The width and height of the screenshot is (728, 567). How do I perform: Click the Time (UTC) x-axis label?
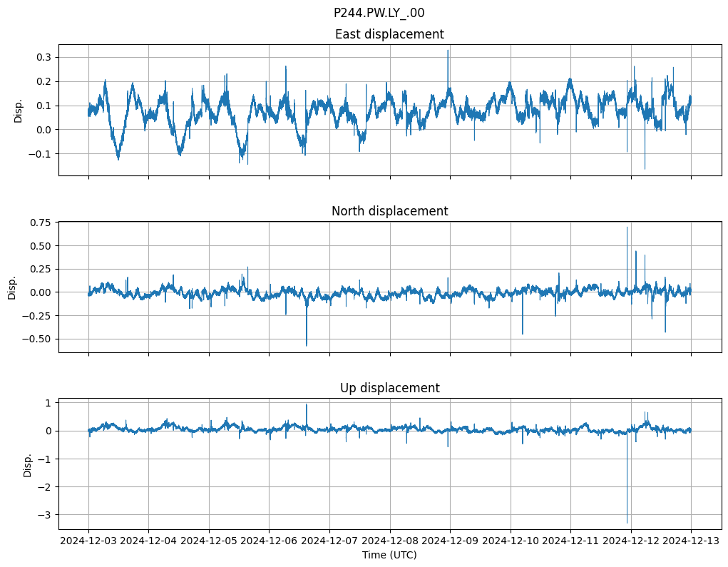(389, 555)
